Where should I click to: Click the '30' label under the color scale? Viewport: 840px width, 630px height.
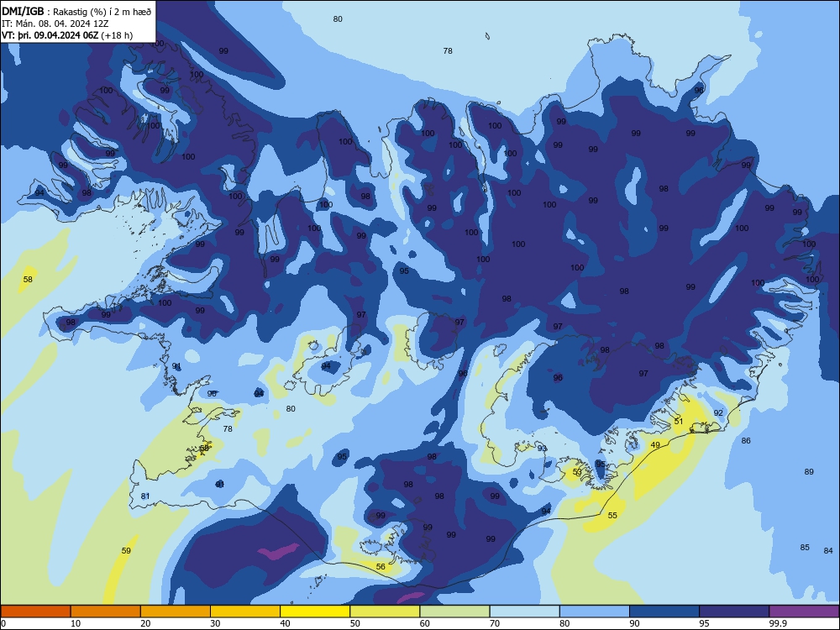coord(215,623)
